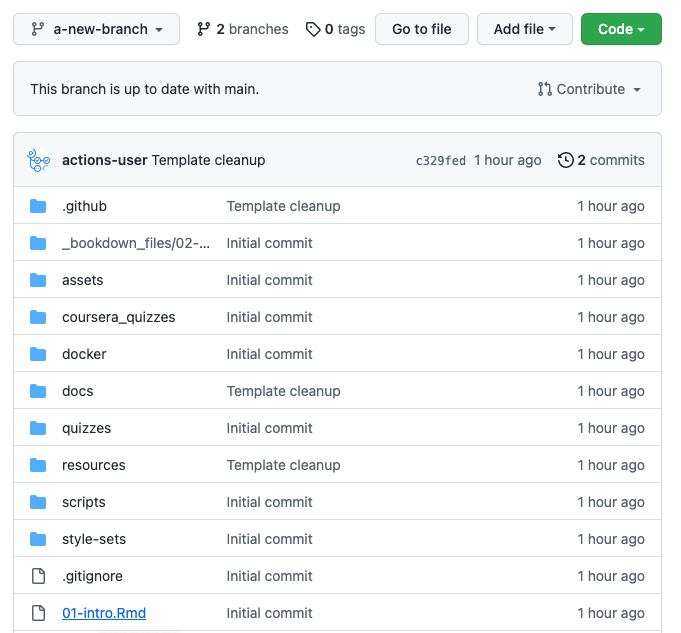Open the style-sets folder
This screenshot has width=681, height=633.
94,539
